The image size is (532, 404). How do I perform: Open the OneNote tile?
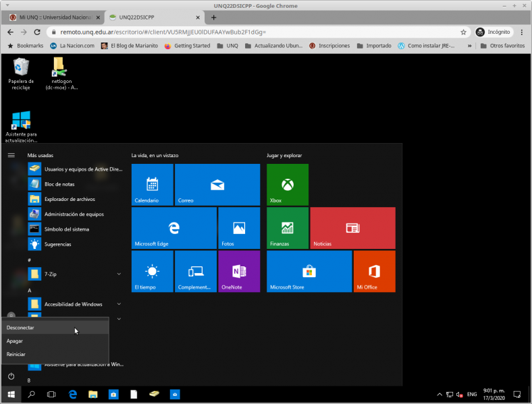tap(239, 272)
